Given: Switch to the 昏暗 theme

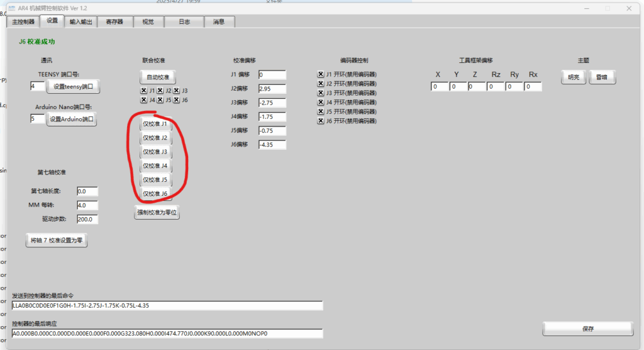Looking at the screenshot, I should click(x=602, y=77).
